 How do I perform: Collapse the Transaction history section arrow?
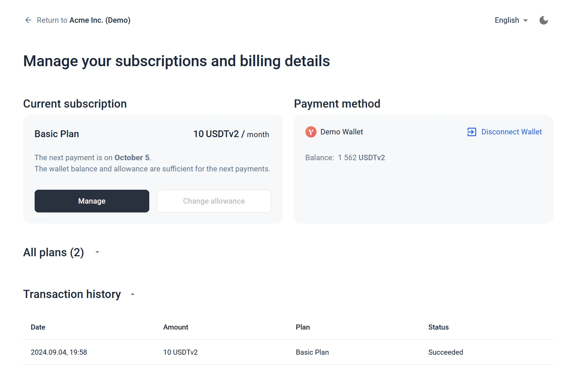click(133, 294)
